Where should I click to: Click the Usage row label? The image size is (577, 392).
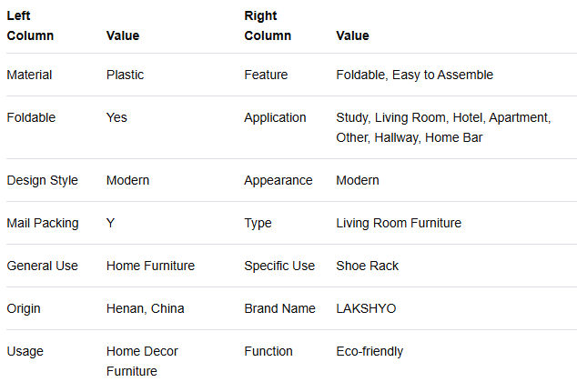point(25,351)
